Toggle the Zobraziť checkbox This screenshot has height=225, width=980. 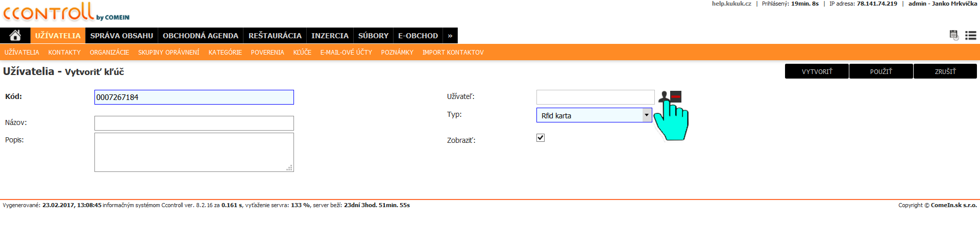tap(541, 138)
